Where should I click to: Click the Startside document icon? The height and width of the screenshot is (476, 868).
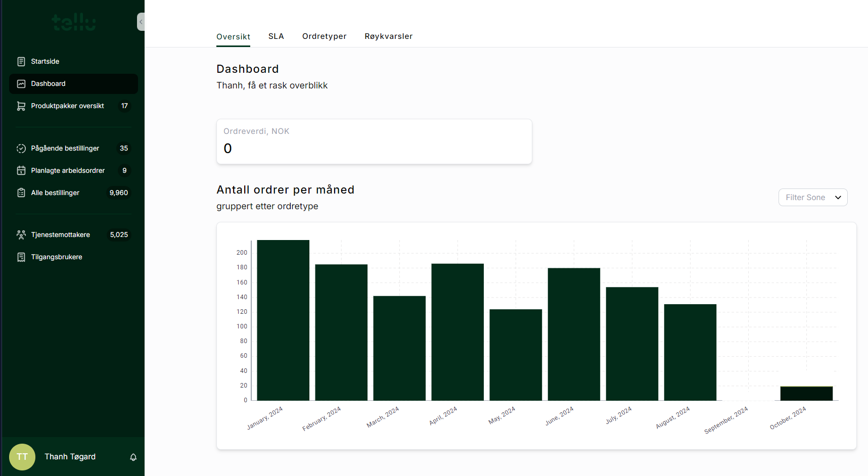21,62
